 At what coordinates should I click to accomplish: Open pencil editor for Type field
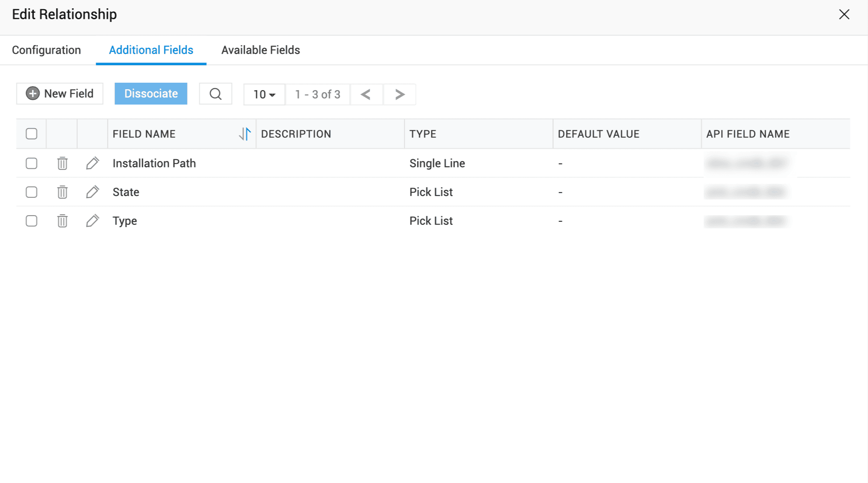point(92,221)
